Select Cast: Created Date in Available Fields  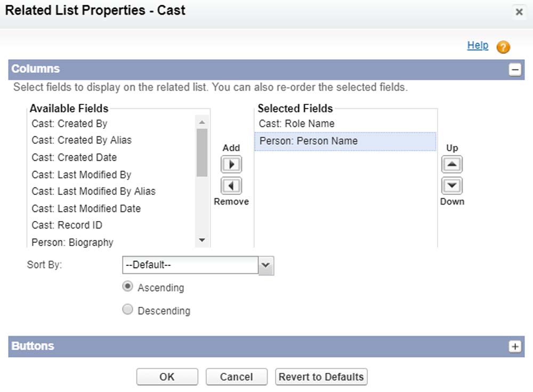tap(74, 158)
